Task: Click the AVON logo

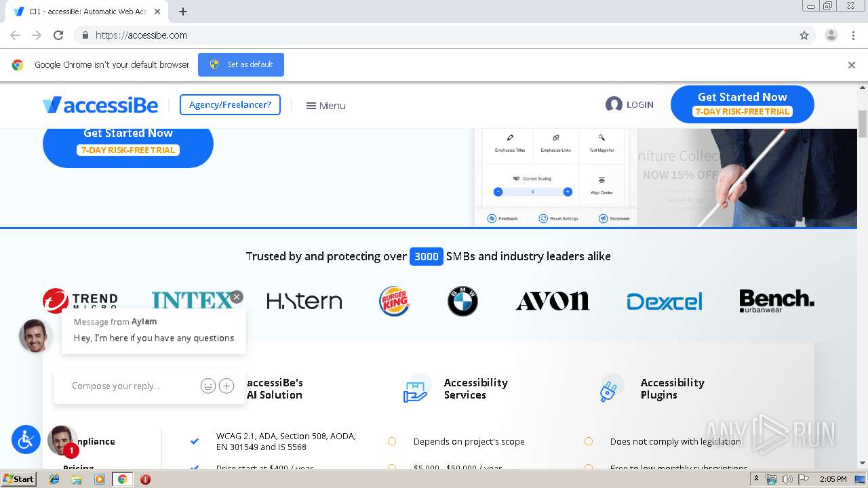Action: 552,301
